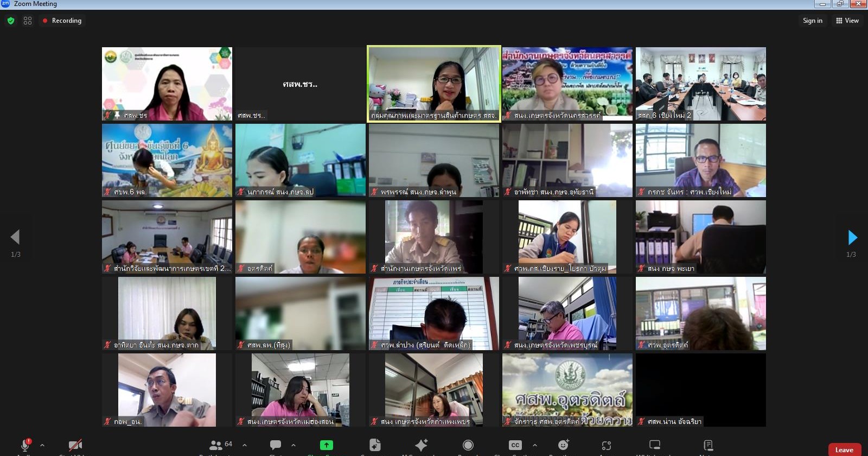Expand the Chat options caret

click(x=293, y=445)
